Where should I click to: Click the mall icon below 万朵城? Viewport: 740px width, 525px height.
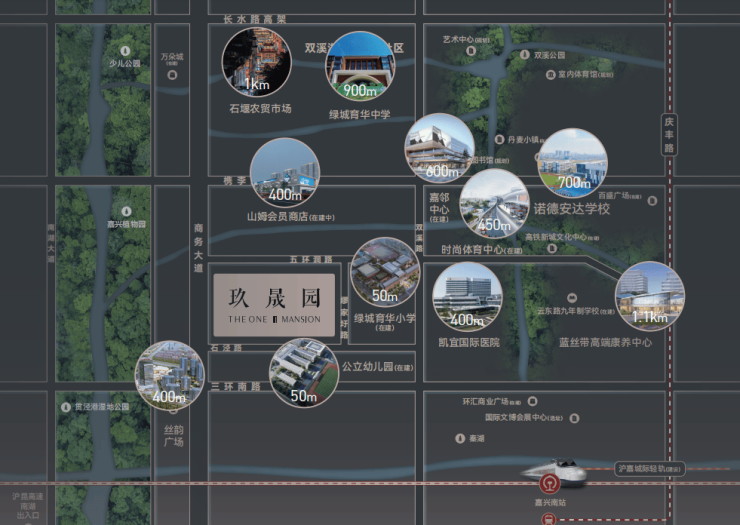172,75
